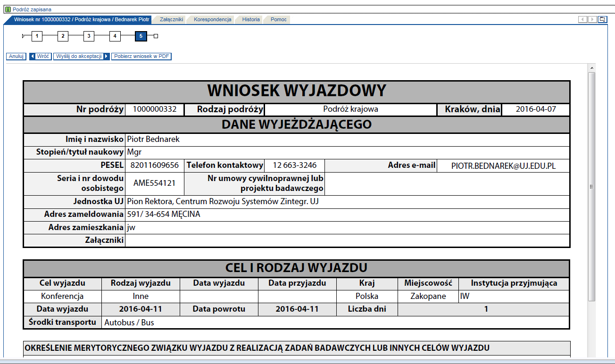615x364 pixels.
Task: Click the Anuluj button
Action: (17, 56)
